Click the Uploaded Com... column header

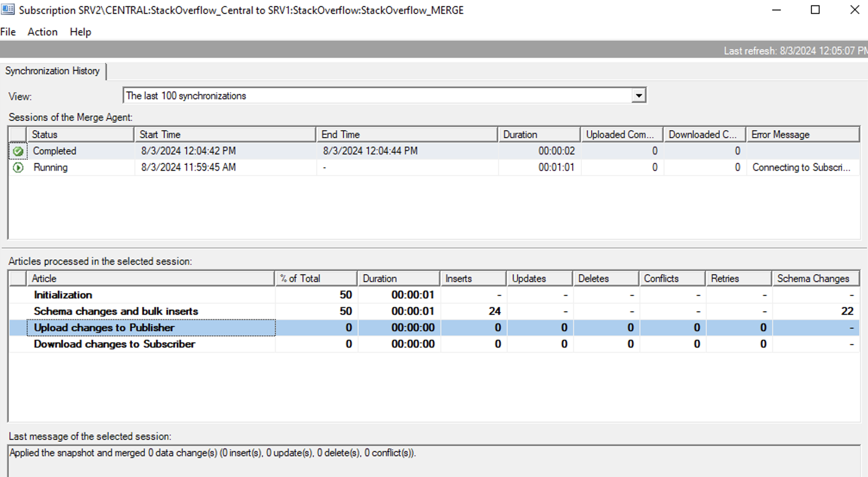622,135
